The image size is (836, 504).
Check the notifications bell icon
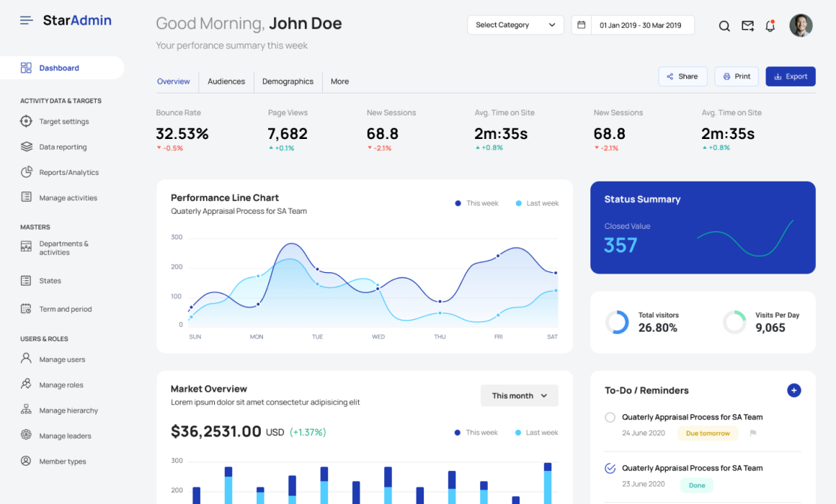[x=770, y=25]
